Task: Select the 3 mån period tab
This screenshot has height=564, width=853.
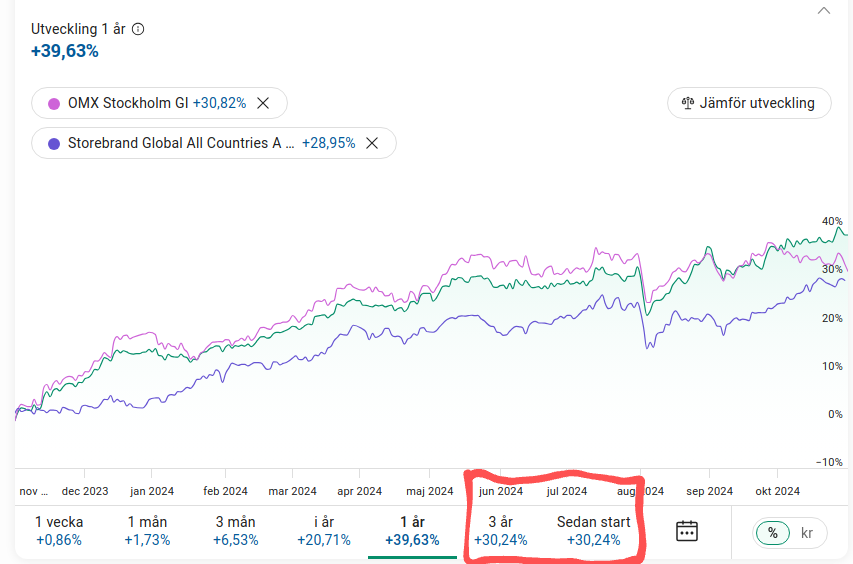Action: click(x=236, y=531)
